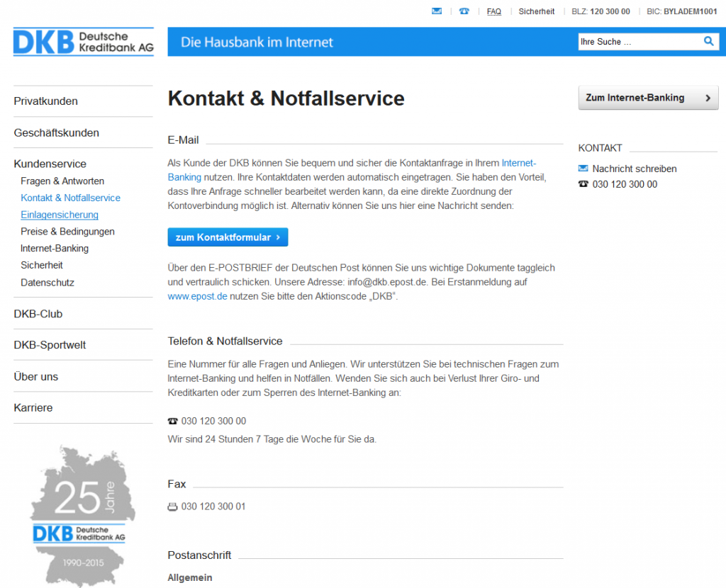Click the Allgemein subheading
This screenshot has width=726, height=588.
pos(190,577)
